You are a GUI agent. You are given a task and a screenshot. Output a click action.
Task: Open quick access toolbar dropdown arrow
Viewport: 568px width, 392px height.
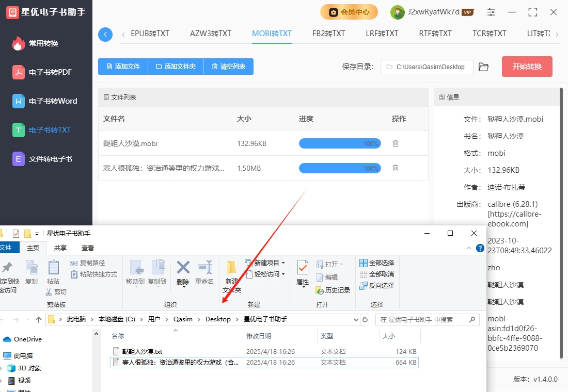37,234
